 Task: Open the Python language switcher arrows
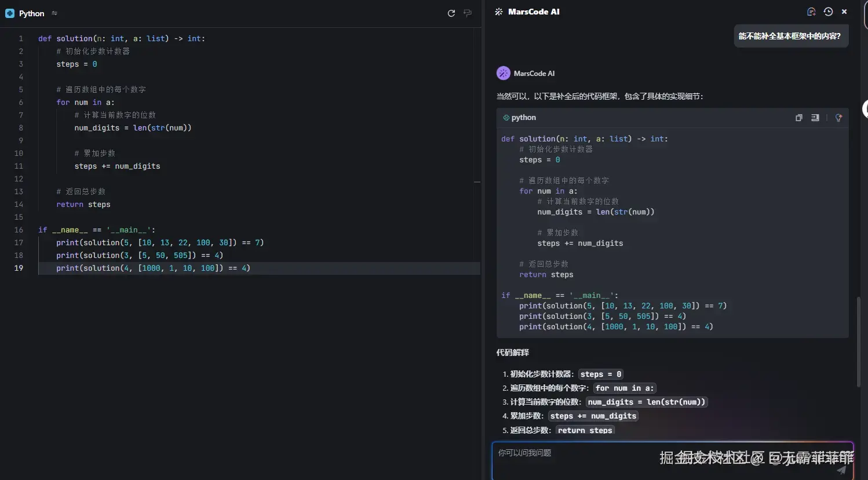[x=54, y=13]
